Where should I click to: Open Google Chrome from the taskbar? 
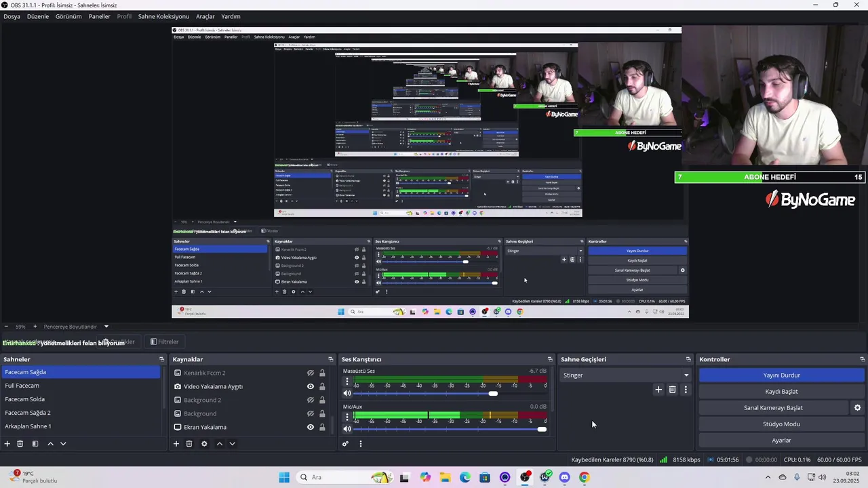click(584, 477)
